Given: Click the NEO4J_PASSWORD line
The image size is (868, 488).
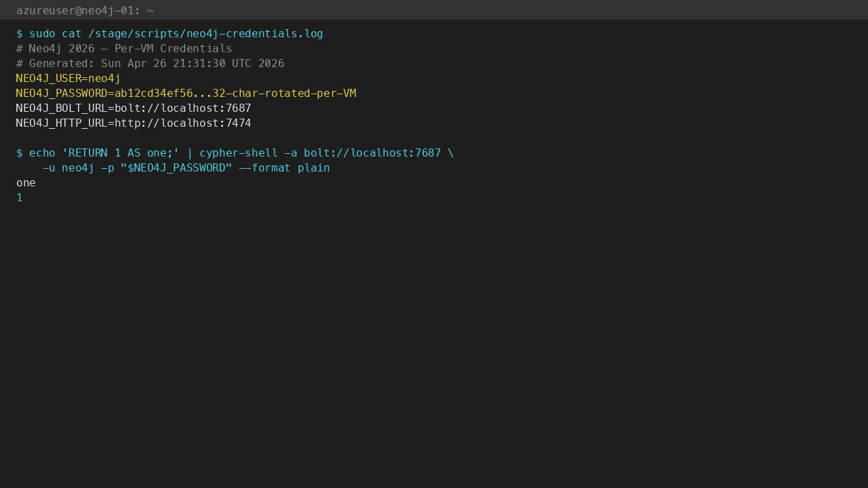Looking at the screenshot, I should (x=186, y=94).
